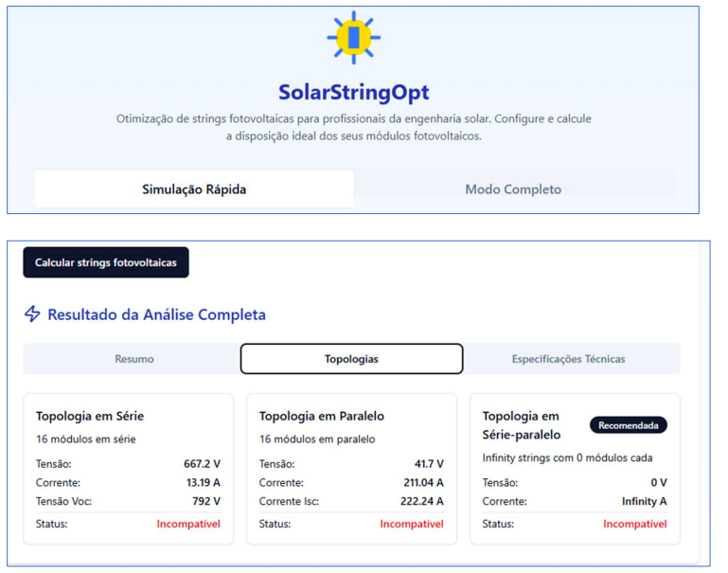
Task: Click Topologia em Série-paralelo card title
Action: (522, 425)
